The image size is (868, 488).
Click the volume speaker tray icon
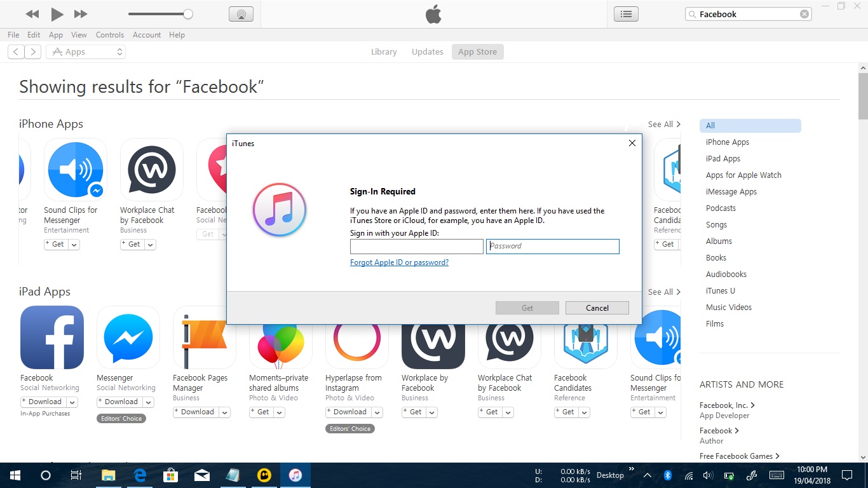coord(709,475)
